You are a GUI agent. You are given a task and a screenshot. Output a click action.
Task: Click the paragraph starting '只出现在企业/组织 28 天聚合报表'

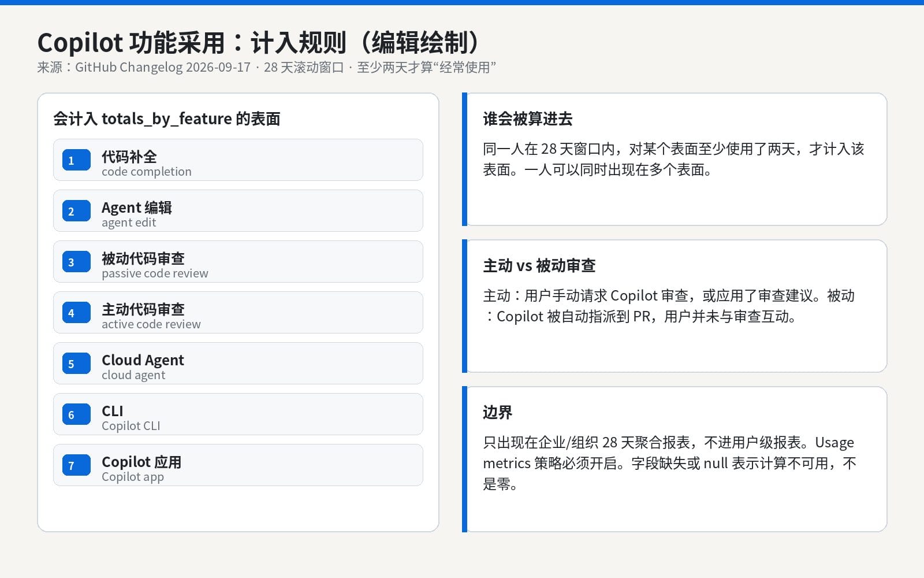tap(670, 463)
